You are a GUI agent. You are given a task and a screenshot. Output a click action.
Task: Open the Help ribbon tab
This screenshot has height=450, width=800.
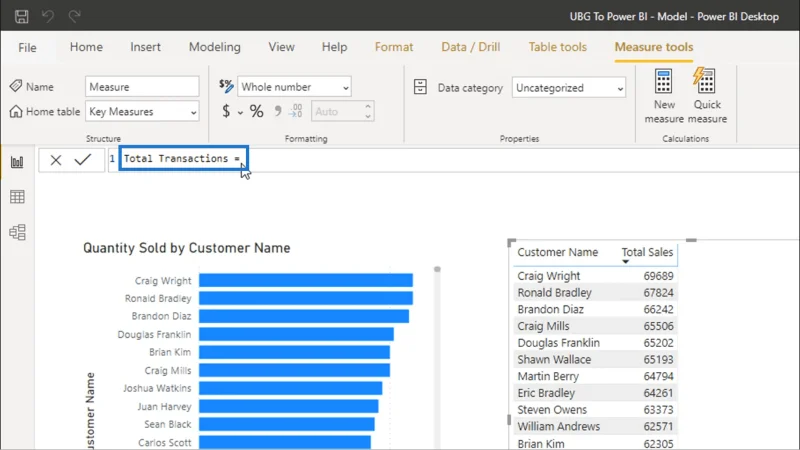click(334, 47)
